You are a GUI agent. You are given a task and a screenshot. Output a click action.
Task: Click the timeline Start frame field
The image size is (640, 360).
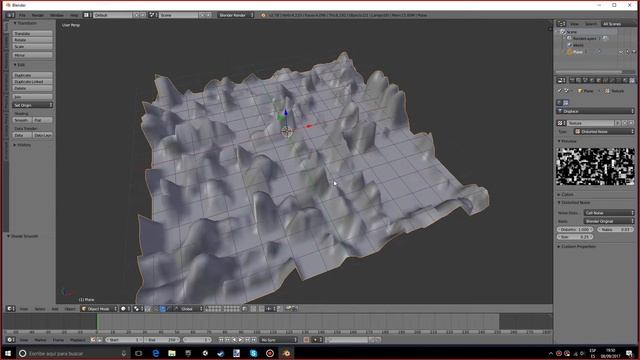pyautogui.click(x=124, y=340)
